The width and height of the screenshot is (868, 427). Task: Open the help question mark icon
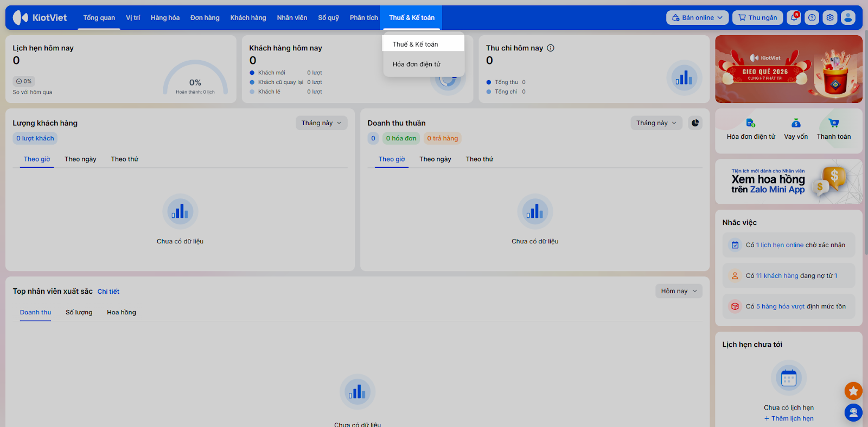[812, 17]
